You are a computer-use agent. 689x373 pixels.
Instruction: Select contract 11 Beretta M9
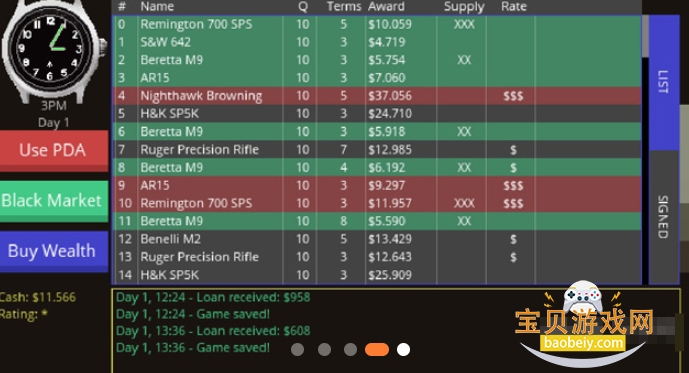click(x=377, y=221)
